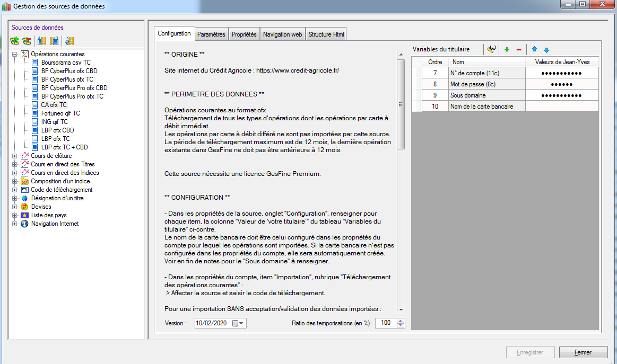Expand the Cours de clôture node
617x364 pixels.
pyautogui.click(x=14, y=156)
